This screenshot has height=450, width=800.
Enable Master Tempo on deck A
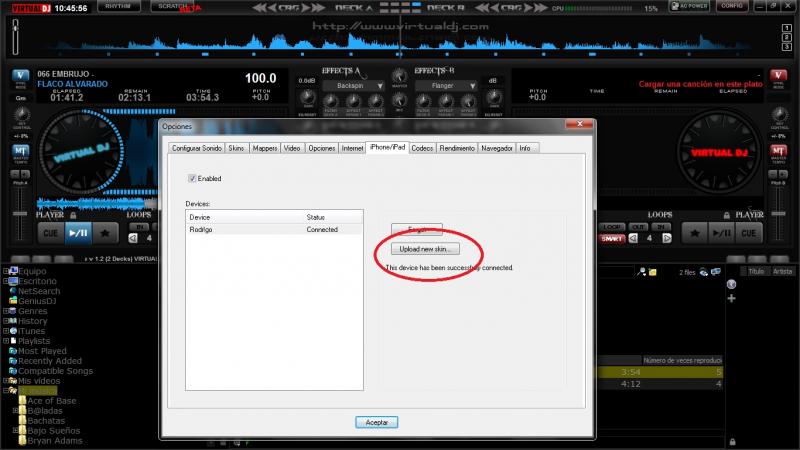click(20, 152)
